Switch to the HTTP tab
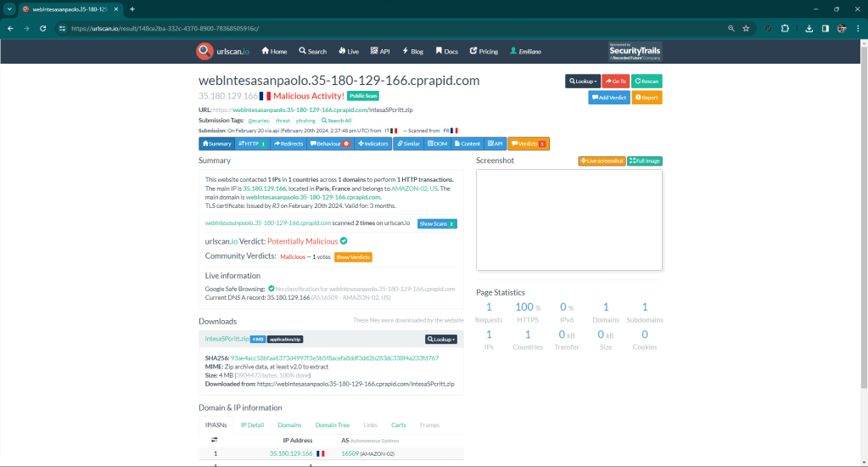 click(252, 144)
